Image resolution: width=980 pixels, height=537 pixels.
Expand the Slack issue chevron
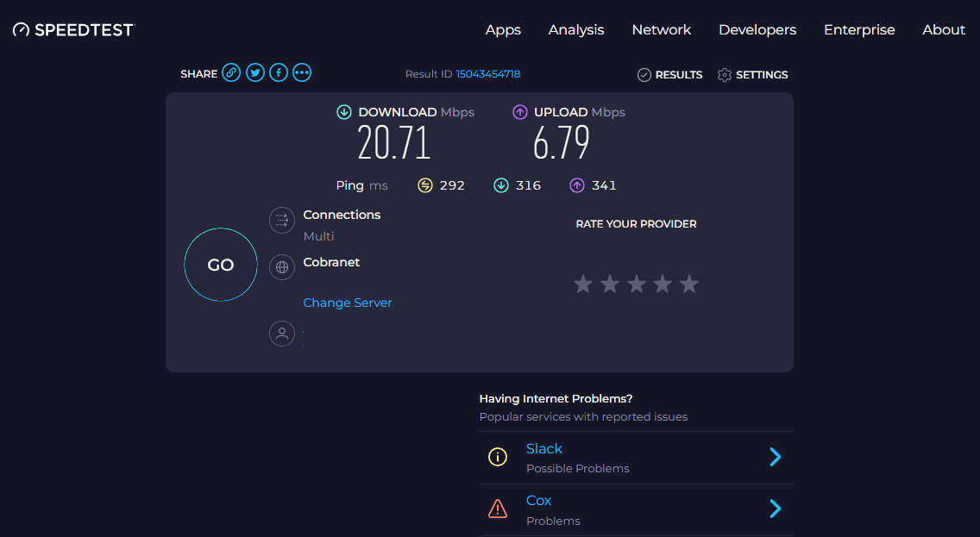pyautogui.click(x=775, y=457)
